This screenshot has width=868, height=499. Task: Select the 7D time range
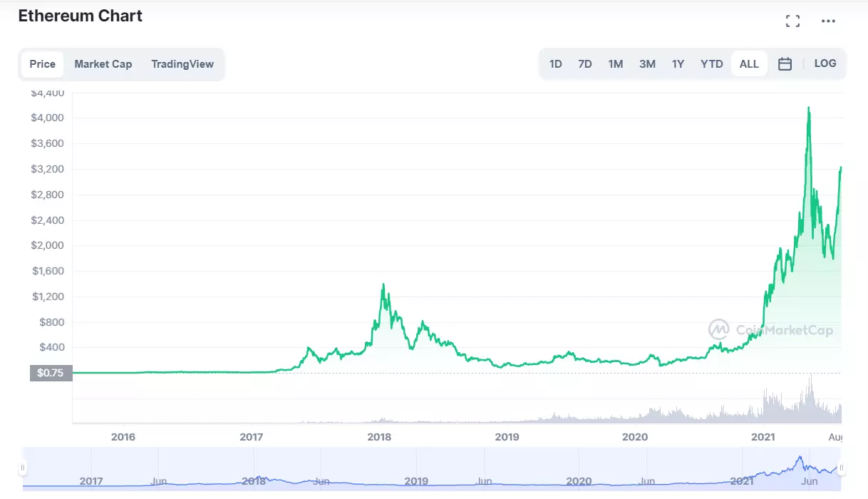585,64
